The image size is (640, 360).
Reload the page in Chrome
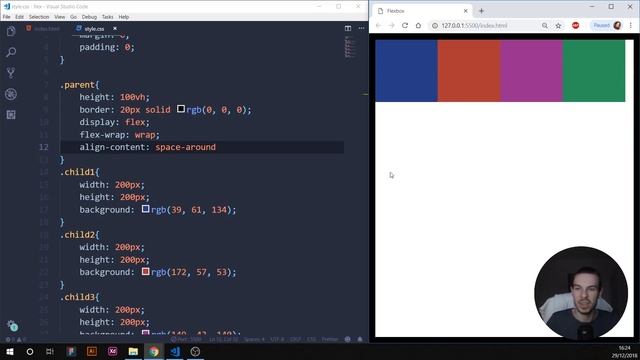click(x=405, y=25)
